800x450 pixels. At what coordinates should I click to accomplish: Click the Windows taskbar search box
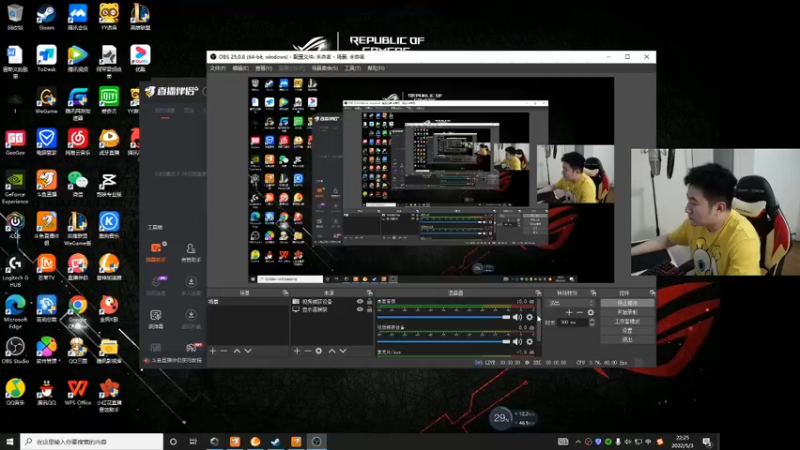(x=92, y=442)
